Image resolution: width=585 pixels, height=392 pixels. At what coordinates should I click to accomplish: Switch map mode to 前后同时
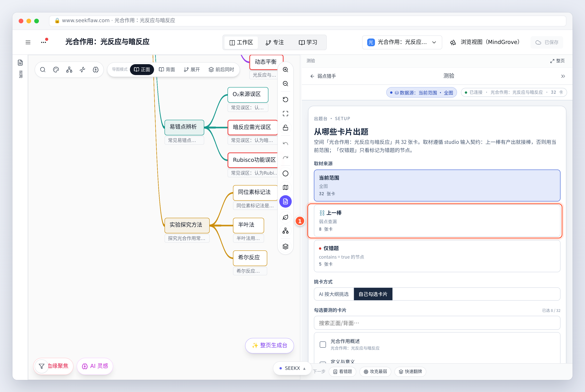pyautogui.click(x=221, y=69)
